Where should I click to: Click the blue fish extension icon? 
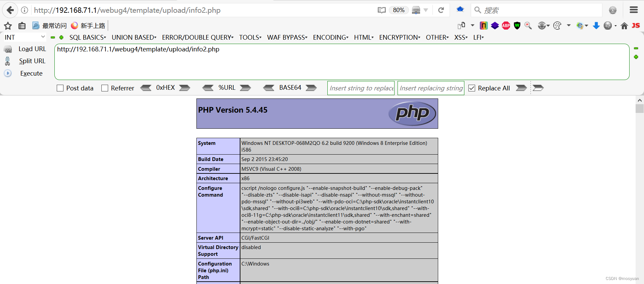pos(460,9)
